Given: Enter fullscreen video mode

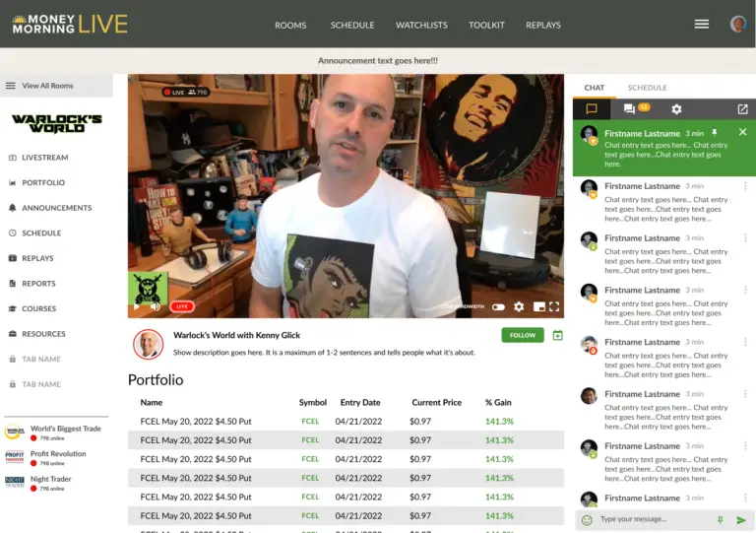Looking at the screenshot, I should pyautogui.click(x=554, y=306).
